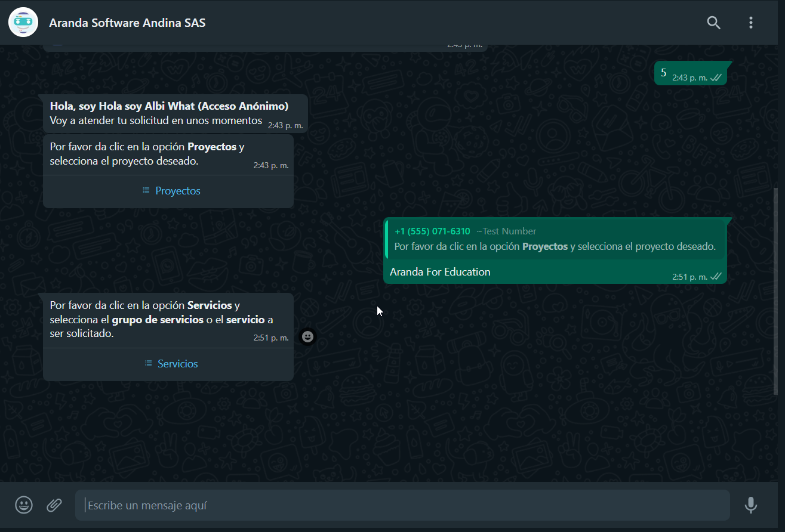Open the Proyectos list button
Screen dimensions: 785x532
[x=171, y=191]
